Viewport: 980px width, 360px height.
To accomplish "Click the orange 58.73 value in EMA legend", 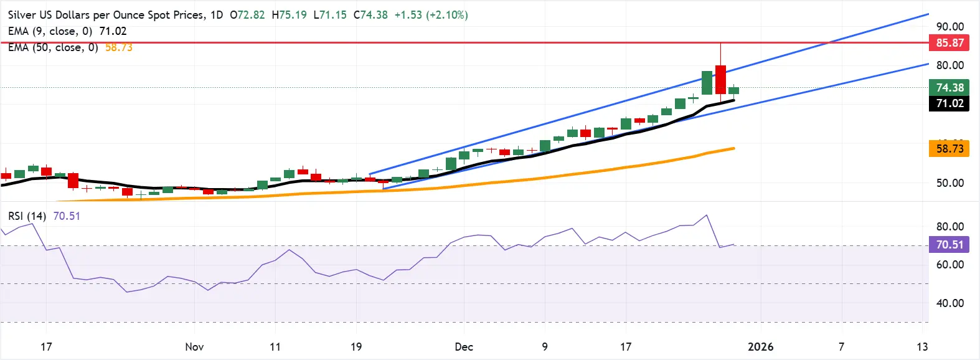I will tap(118, 47).
